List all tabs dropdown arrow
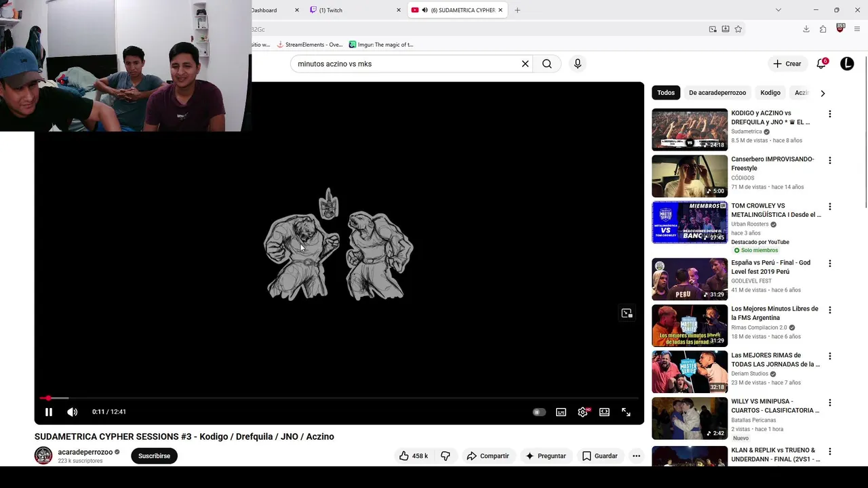 coord(778,10)
